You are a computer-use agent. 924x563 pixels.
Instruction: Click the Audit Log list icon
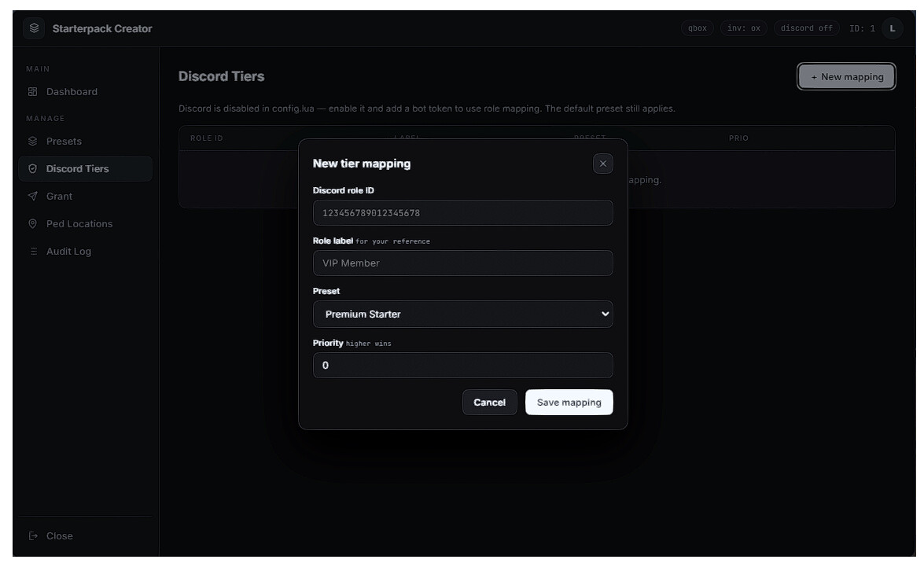click(33, 251)
